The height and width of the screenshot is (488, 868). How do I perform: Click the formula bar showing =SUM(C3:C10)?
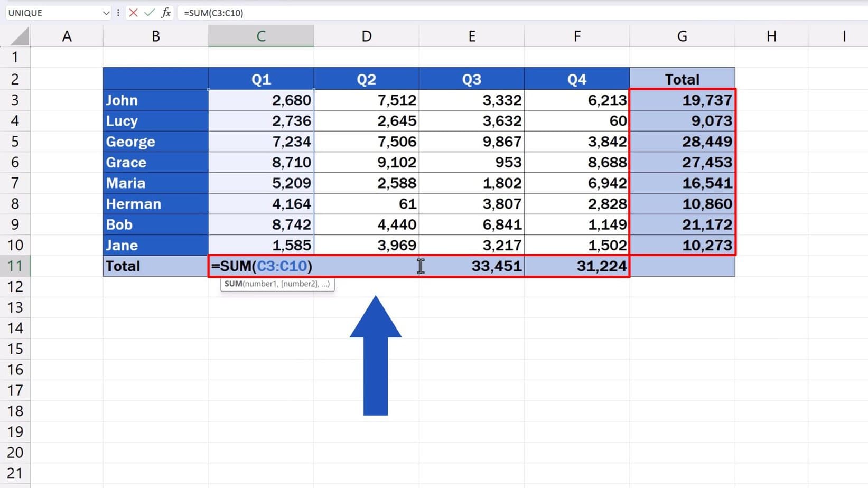pyautogui.click(x=264, y=13)
